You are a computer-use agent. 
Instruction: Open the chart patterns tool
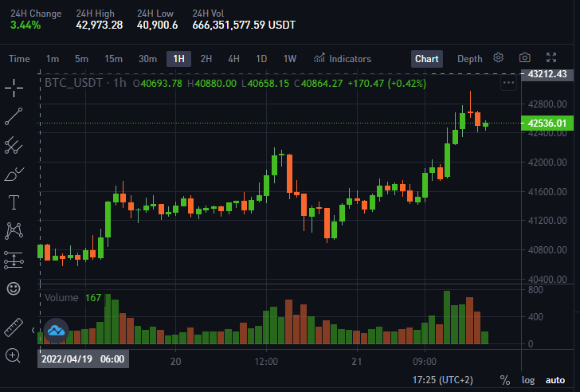(14, 231)
